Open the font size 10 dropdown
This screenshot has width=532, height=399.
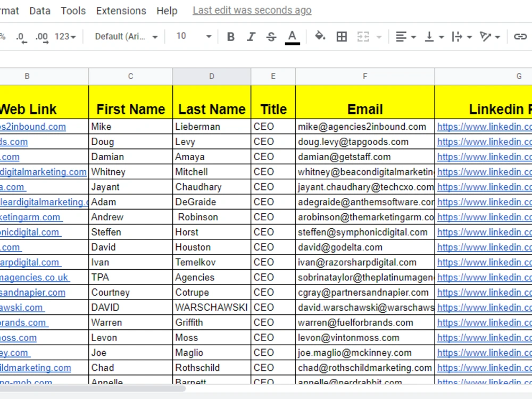coord(194,36)
